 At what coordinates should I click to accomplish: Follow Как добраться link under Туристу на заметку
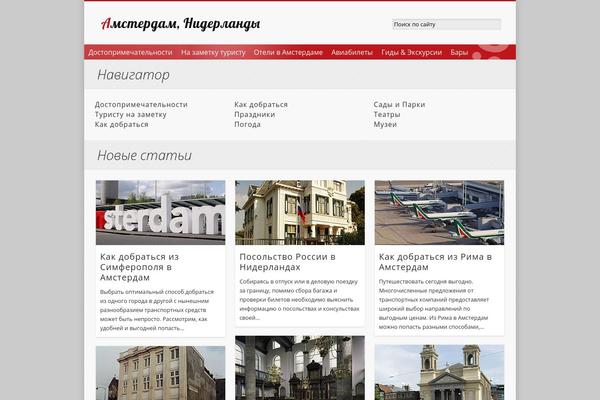tap(121, 124)
